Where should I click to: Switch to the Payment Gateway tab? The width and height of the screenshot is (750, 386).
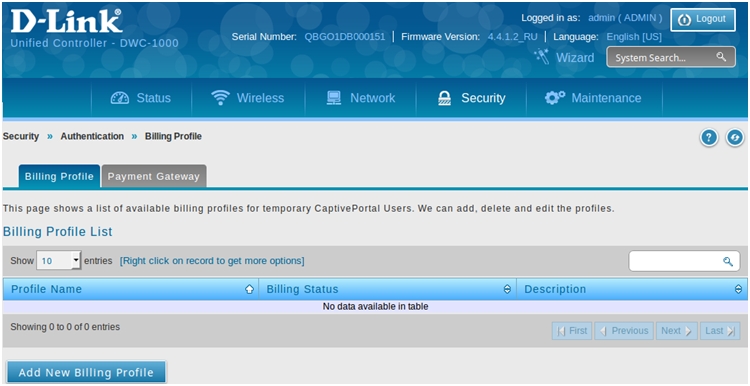pos(154,176)
